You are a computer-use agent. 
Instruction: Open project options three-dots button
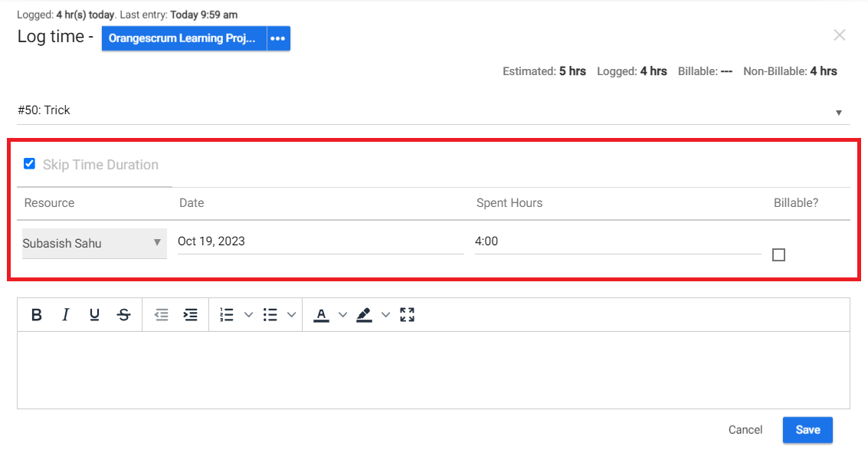point(278,38)
